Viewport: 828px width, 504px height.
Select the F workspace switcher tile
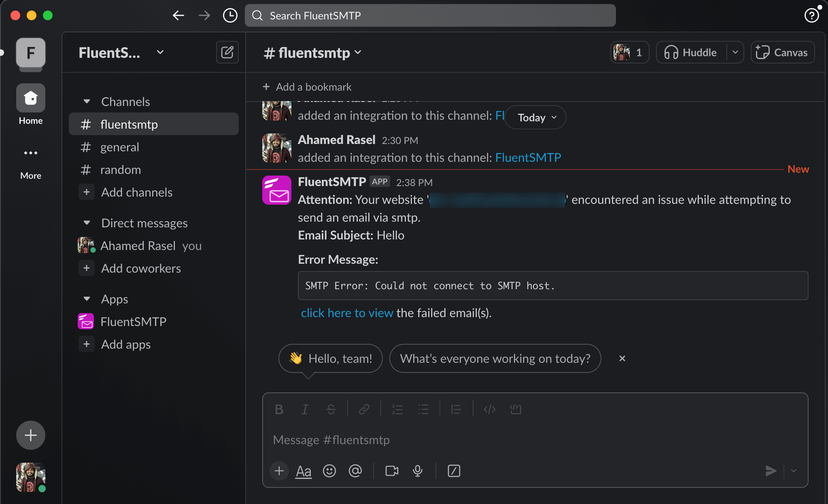31,53
